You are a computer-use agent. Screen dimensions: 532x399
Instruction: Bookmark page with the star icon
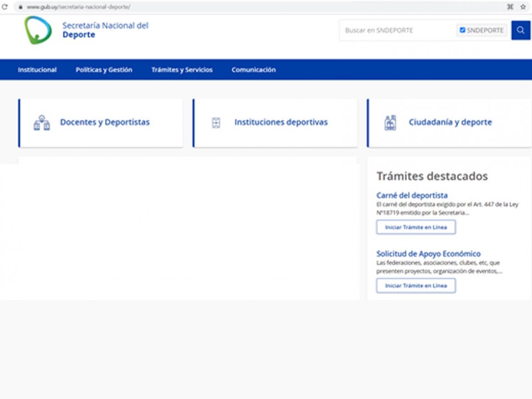[523, 7]
